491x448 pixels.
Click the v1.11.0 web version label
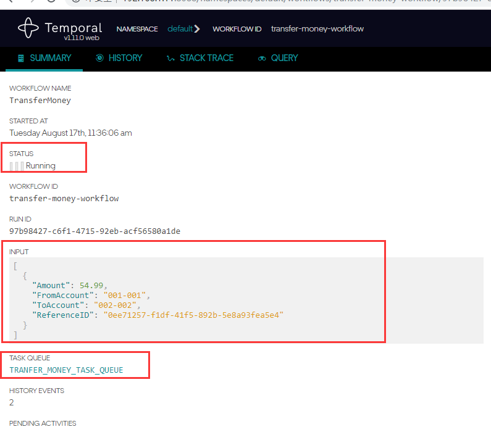(82, 38)
